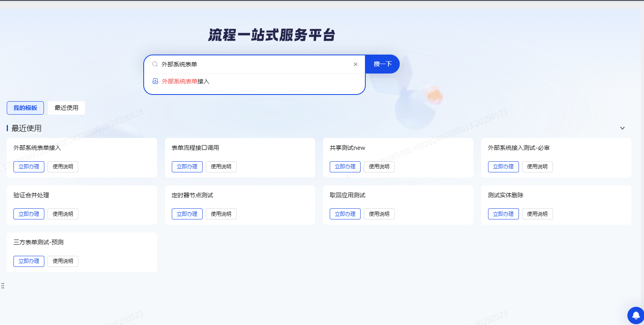Click 立即办理 on 定时器节点测试 card
644x325 pixels.
pyautogui.click(x=187, y=214)
